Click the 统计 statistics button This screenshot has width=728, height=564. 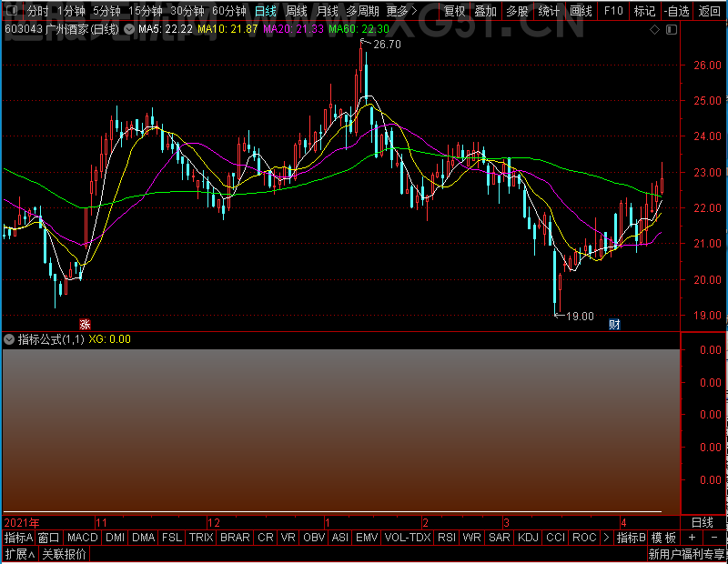point(549,11)
